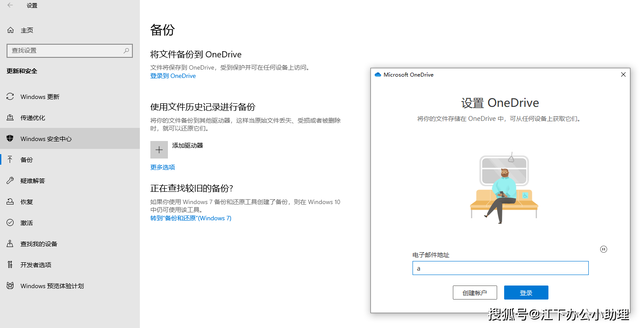Click the commuter illustration in OneDrive
Viewport: 644px width, 328px height.
tap(504, 188)
